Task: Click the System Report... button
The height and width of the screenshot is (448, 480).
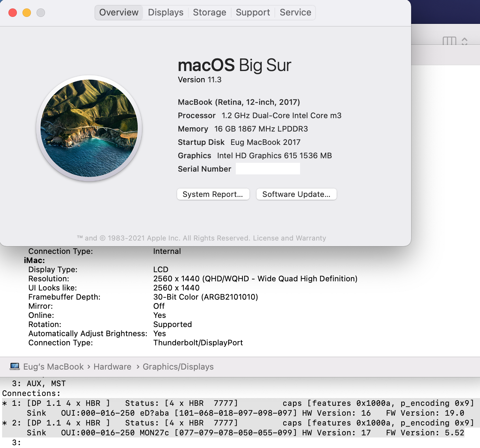Action: 213,194
